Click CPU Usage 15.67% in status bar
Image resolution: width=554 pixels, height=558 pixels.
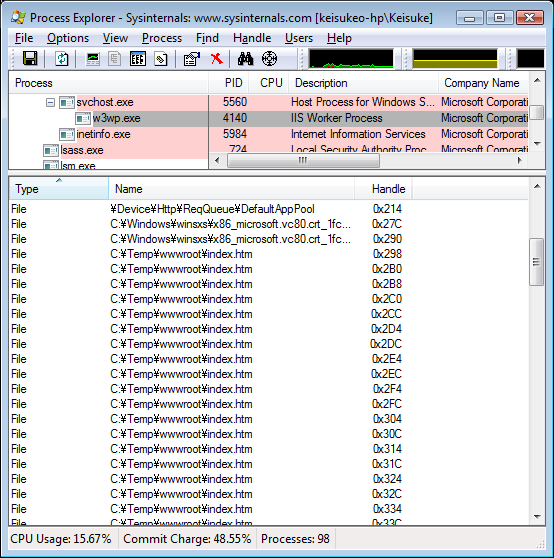61,539
